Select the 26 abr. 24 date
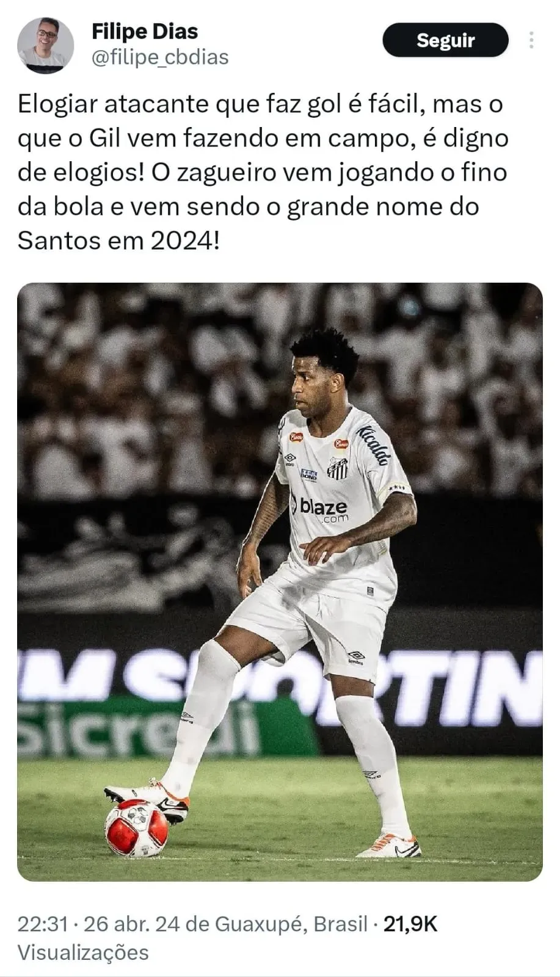The image size is (560, 977). click(x=132, y=923)
